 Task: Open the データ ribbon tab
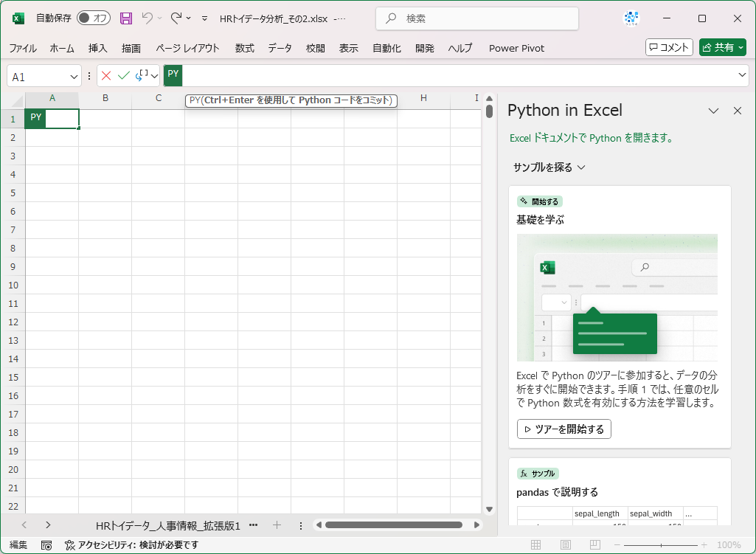pos(280,48)
